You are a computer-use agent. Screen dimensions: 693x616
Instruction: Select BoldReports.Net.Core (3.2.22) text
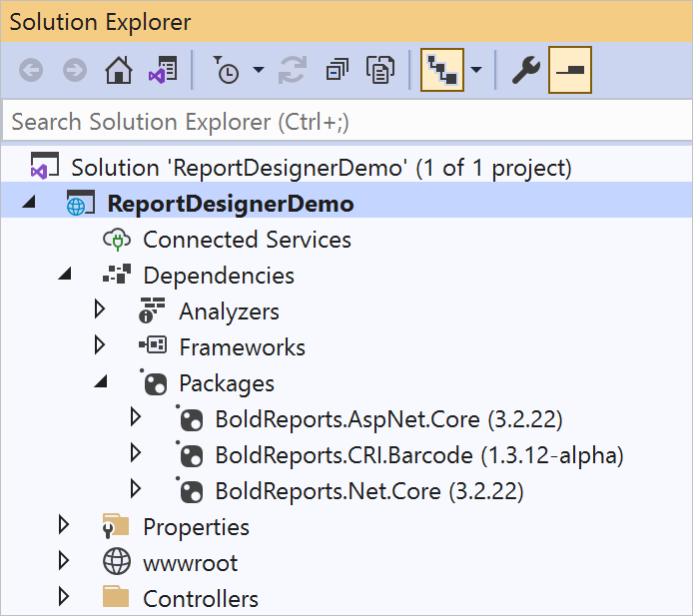pyautogui.click(x=369, y=491)
